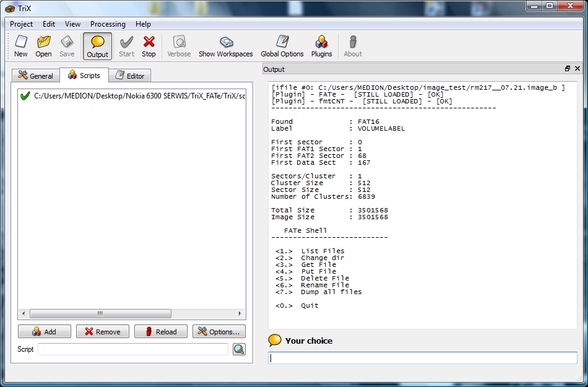Image resolution: width=588 pixels, height=387 pixels.
Task: Click the Your choice input field
Action: 423,358
